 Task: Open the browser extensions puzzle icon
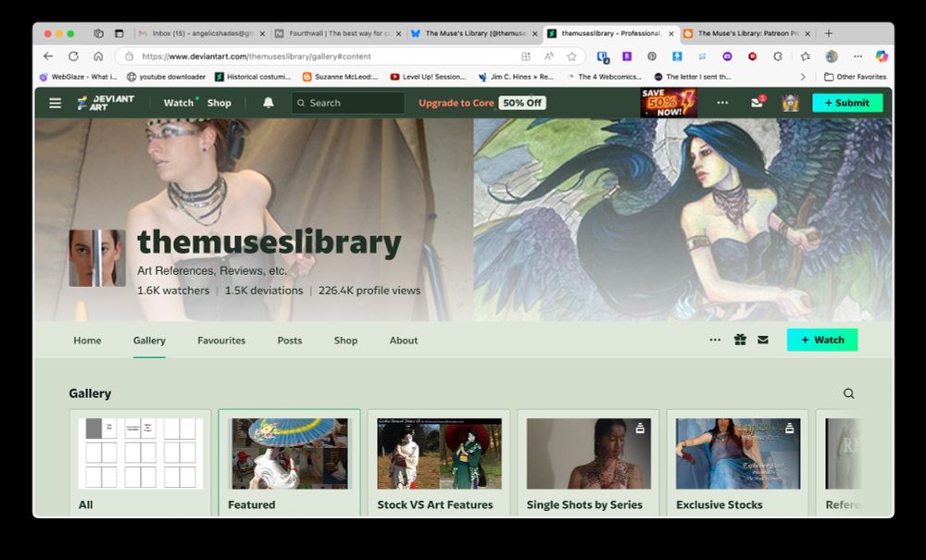click(778, 56)
